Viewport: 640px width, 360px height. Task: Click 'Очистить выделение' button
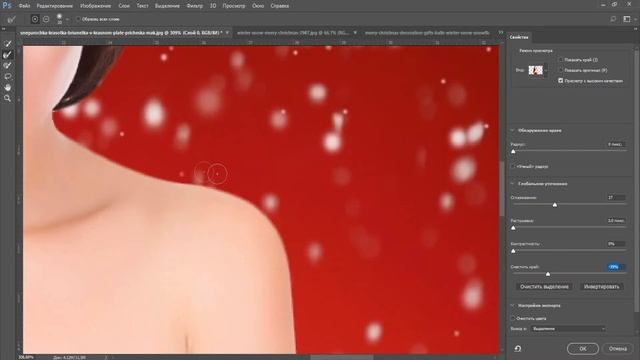click(x=544, y=287)
